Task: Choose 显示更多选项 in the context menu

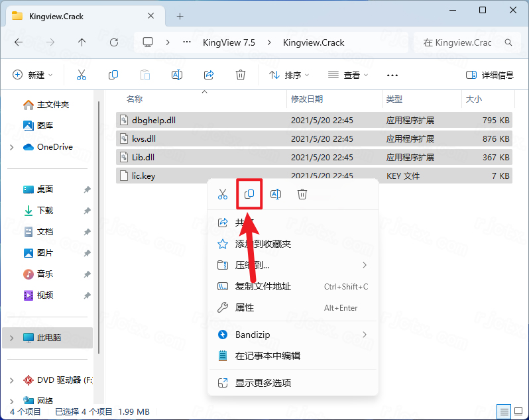Action: 292,383
